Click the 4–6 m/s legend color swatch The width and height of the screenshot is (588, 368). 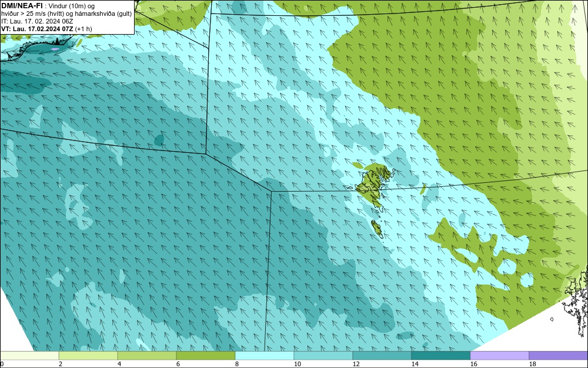click(147, 356)
